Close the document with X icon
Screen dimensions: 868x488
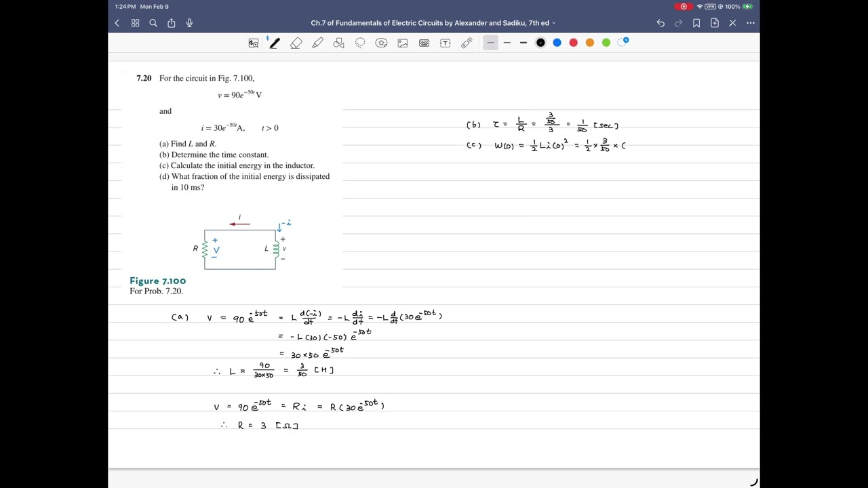click(732, 23)
